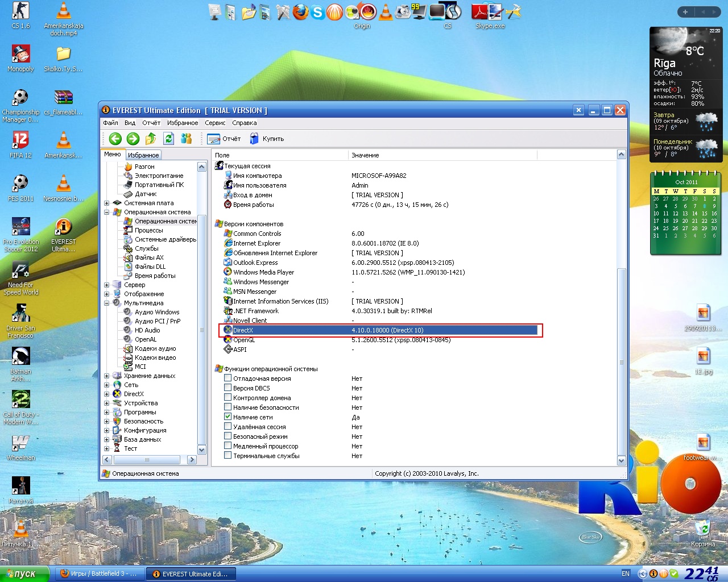Click the Refresh toolbar icon
Screen dimensions: 728x582
[x=168, y=139]
